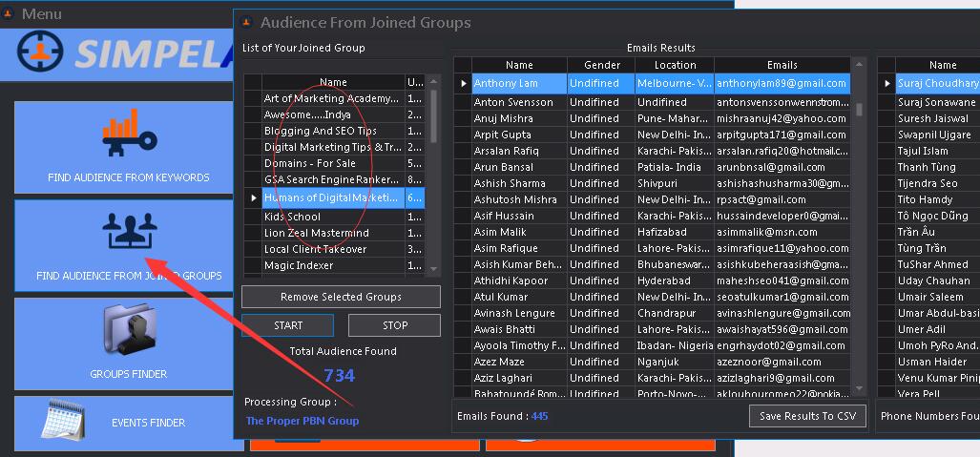Click rpsact@gmail.com email cell
Image resolution: width=980 pixels, height=457 pixels.
(x=782, y=199)
